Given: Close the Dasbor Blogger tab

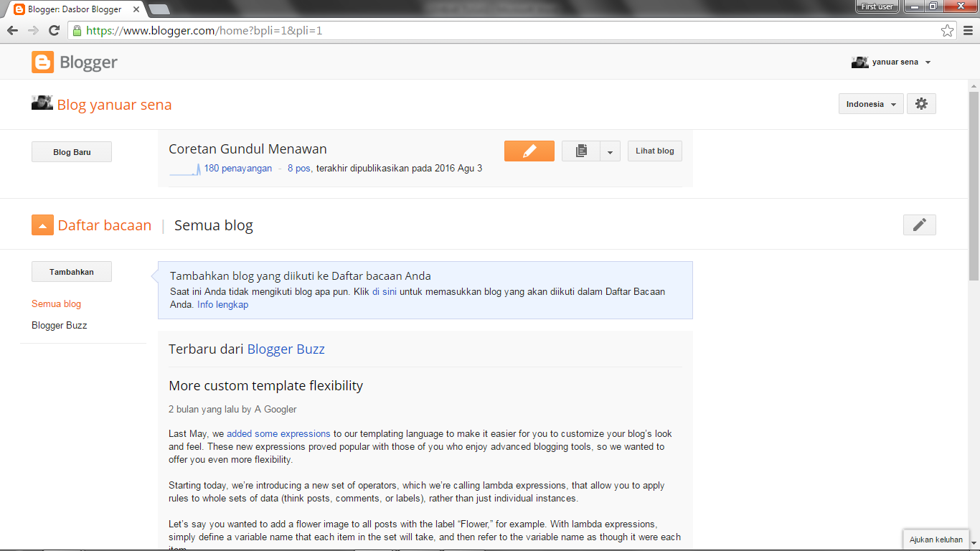Looking at the screenshot, I should [x=136, y=9].
